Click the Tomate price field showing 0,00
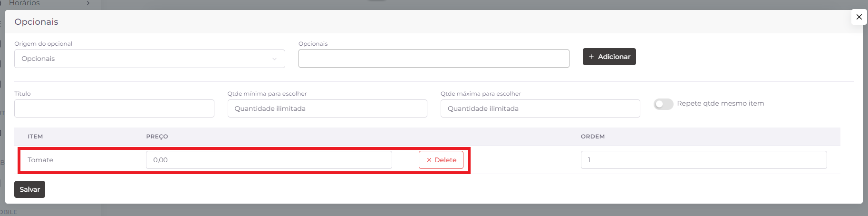This screenshot has width=868, height=216. [269, 160]
